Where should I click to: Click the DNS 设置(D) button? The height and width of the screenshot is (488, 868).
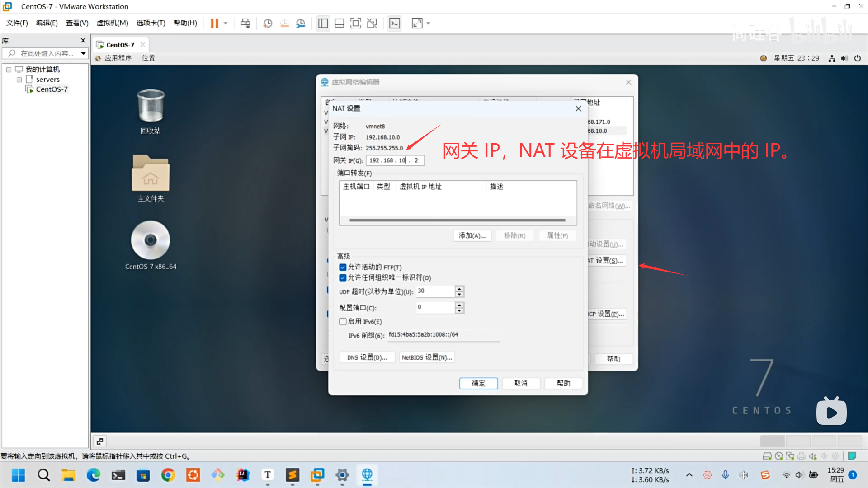[x=367, y=357]
